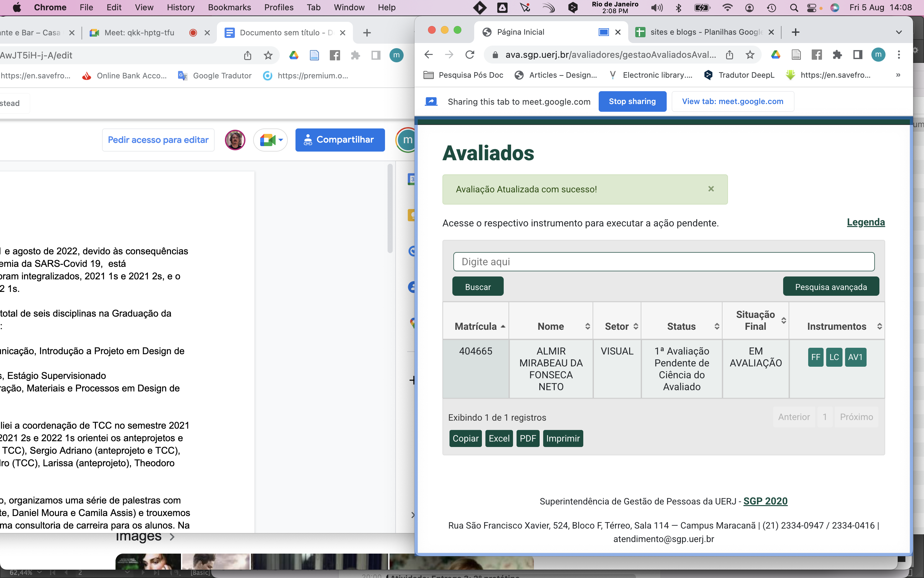Click Stop sharing button

tap(632, 101)
